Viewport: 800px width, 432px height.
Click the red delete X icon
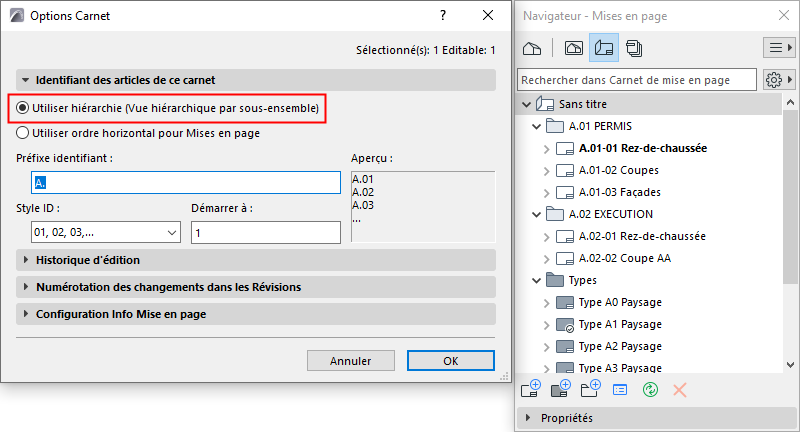[680, 388]
